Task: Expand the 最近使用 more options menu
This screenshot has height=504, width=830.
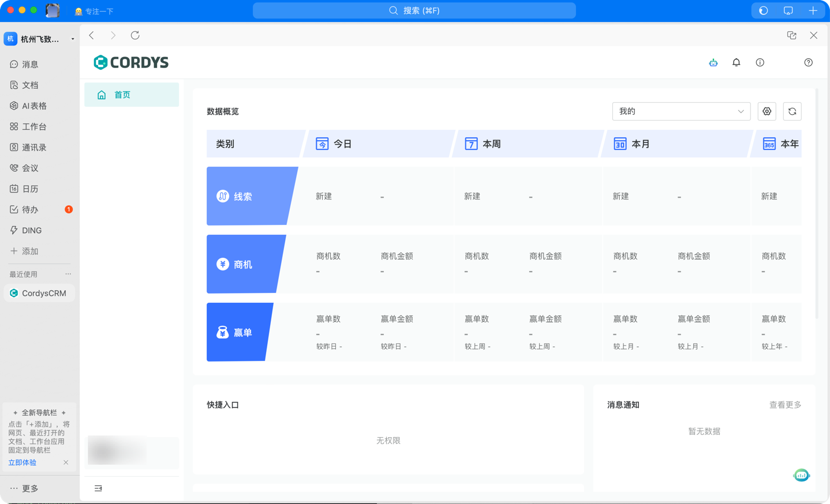Action: (68, 273)
